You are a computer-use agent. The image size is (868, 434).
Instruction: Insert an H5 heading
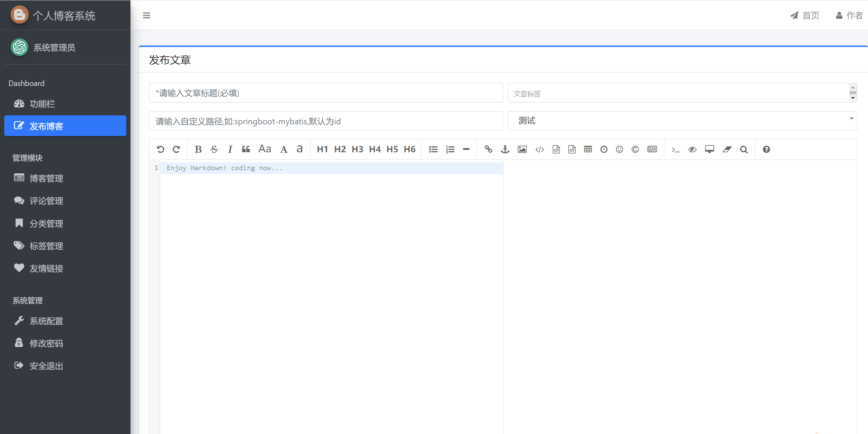coord(392,149)
